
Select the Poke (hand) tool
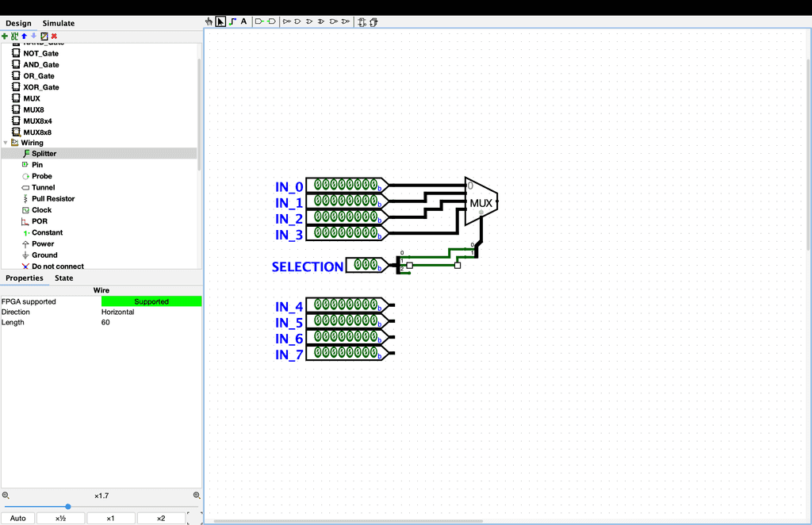click(209, 21)
